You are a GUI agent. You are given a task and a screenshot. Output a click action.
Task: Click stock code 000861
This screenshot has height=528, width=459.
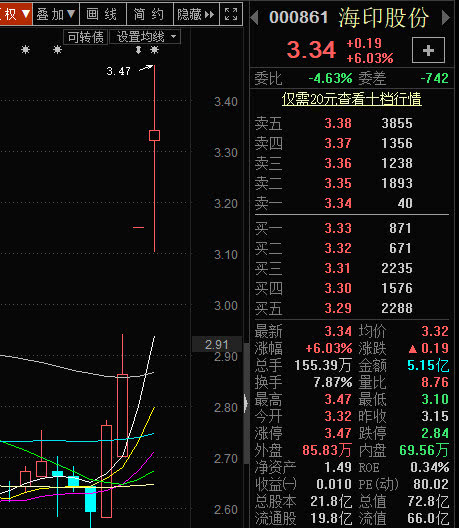click(x=298, y=18)
